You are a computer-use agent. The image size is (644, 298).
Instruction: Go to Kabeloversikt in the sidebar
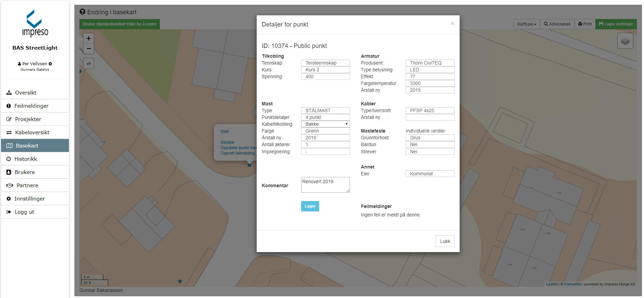click(32, 133)
